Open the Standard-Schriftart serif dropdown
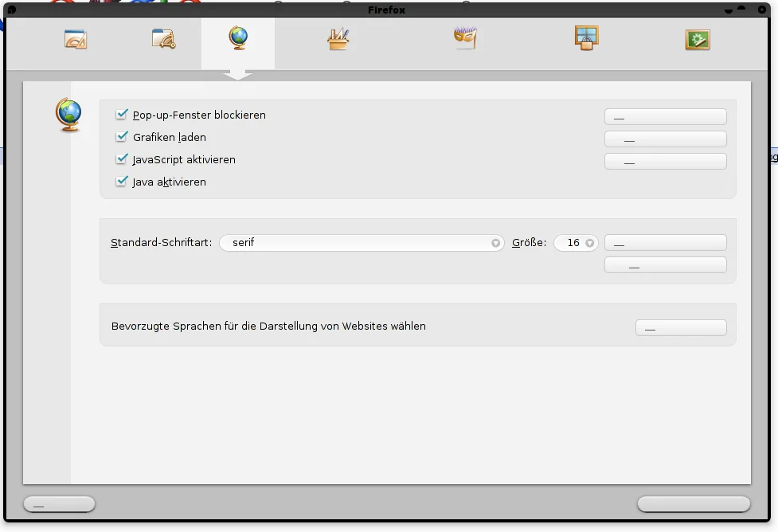The height and width of the screenshot is (532, 778). 362,243
